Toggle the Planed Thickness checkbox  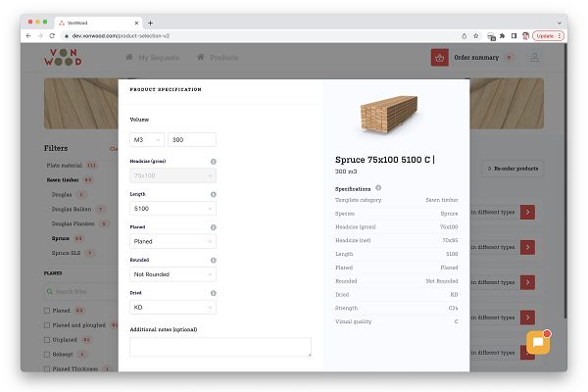coord(47,368)
